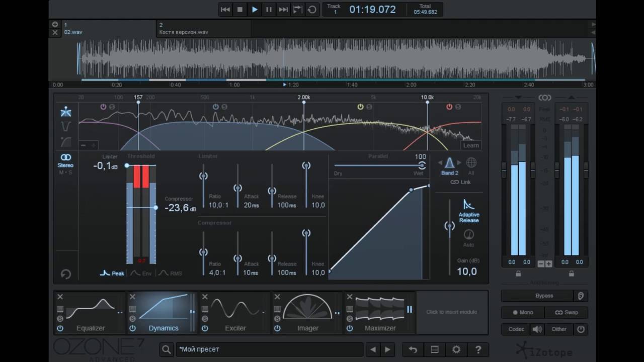Toggle Stereo processing mode icon
Viewport: 644px width, 362px height.
point(65,158)
